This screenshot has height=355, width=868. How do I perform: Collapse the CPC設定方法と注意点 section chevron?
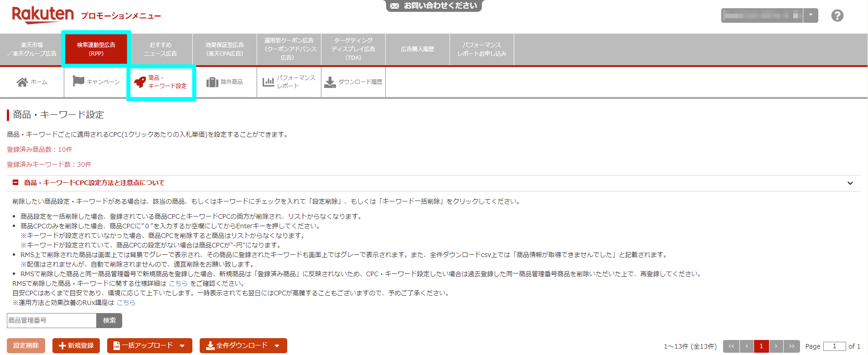850,183
